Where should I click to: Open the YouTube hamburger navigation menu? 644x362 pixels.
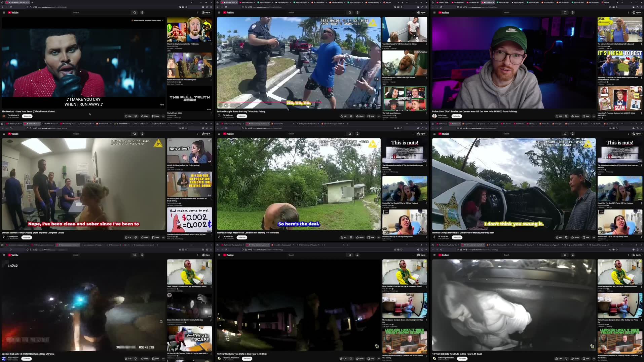pyautogui.click(x=219, y=12)
